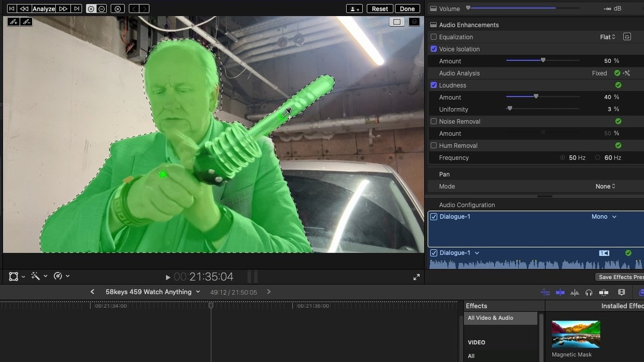Click the circled X clear mask icon
Image resolution: width=644 pixels, height=362 pixels.
[119, 9]
